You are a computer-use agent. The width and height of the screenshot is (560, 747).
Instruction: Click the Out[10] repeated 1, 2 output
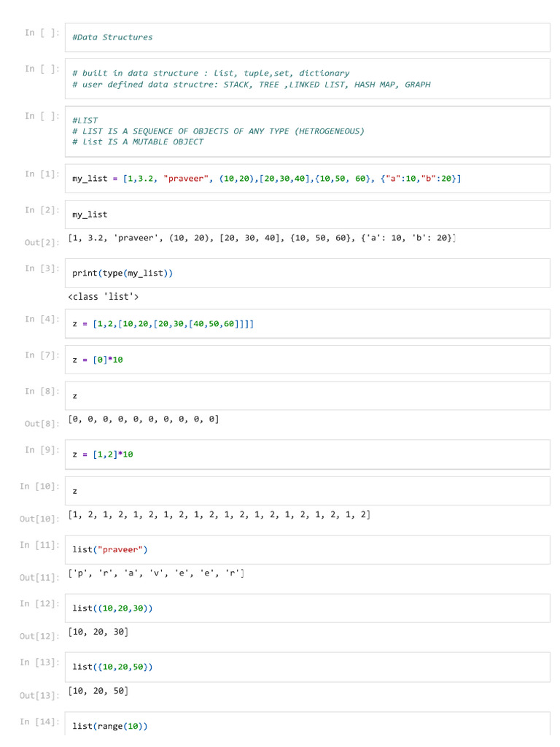click(219, 515)
